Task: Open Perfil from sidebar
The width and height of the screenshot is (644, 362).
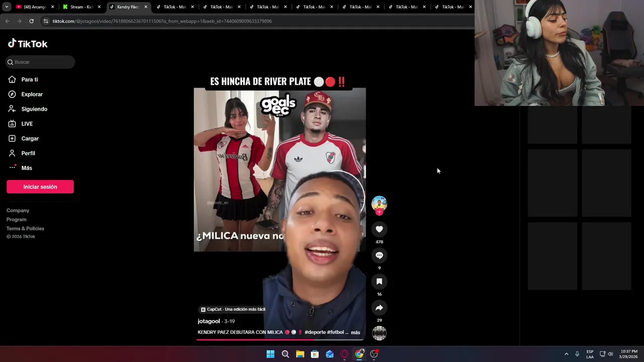Action: click(x=28, y=153)
